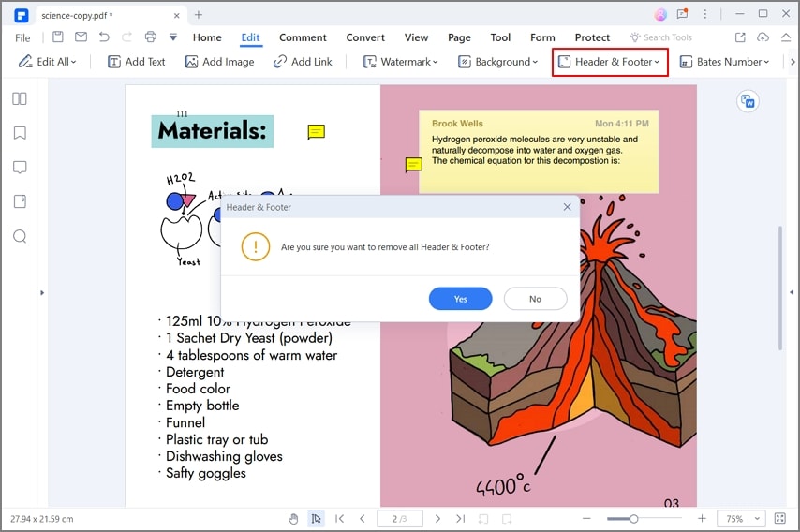800x532 pixels.
Task: Select the Hand tool in status bar
Action: (x=293, y=519)
